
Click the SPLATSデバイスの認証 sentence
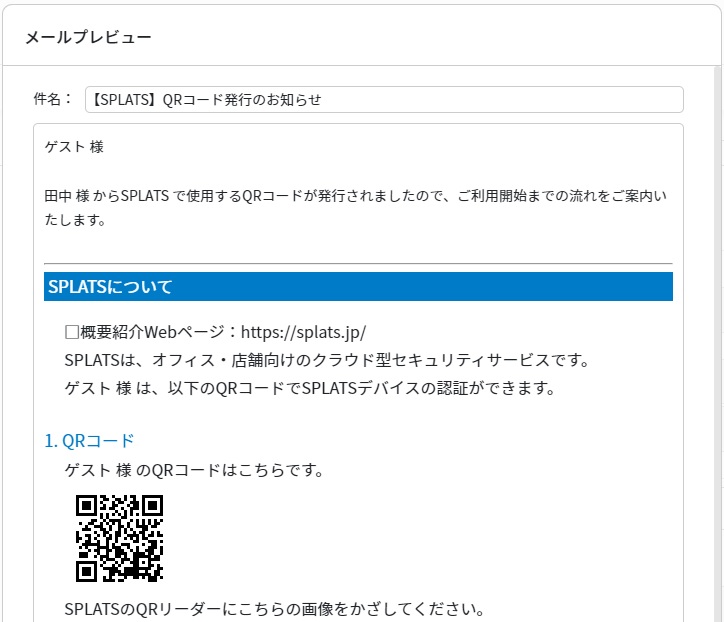310,388
